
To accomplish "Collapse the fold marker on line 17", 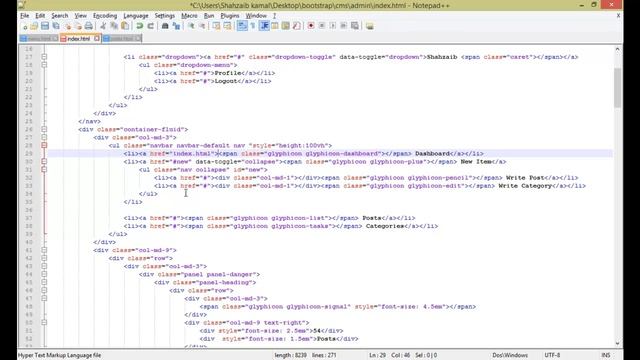I will pyautogui.click(x=44, y=57).
